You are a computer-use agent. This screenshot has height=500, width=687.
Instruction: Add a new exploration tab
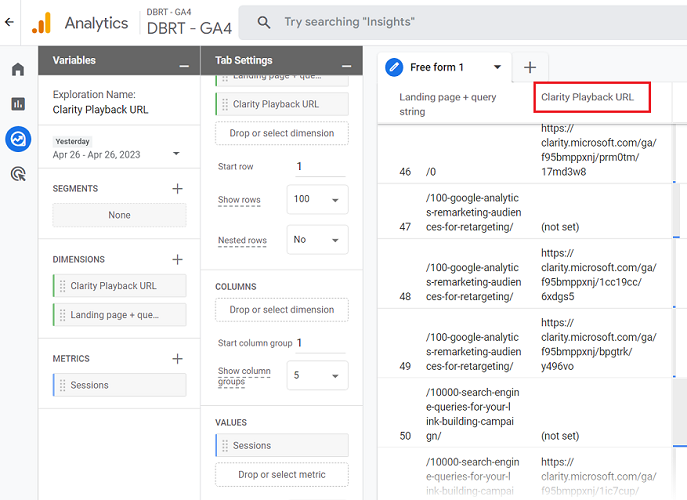point(529,67)
